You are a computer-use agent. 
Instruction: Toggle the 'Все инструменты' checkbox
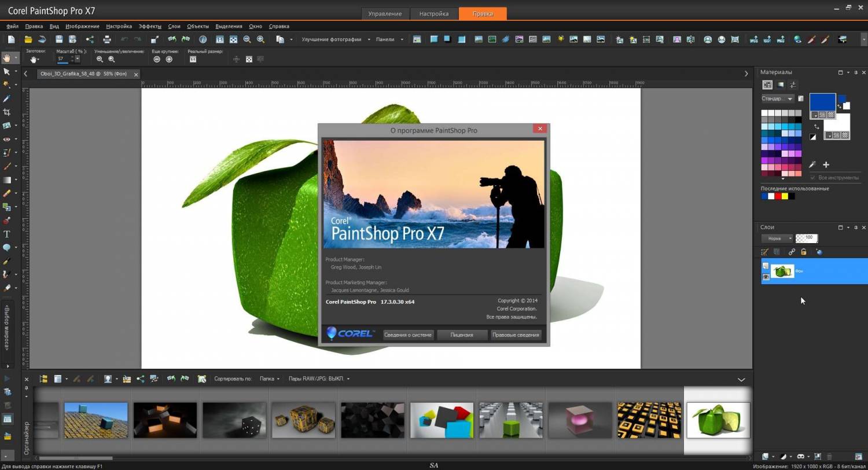coord(813,178)
